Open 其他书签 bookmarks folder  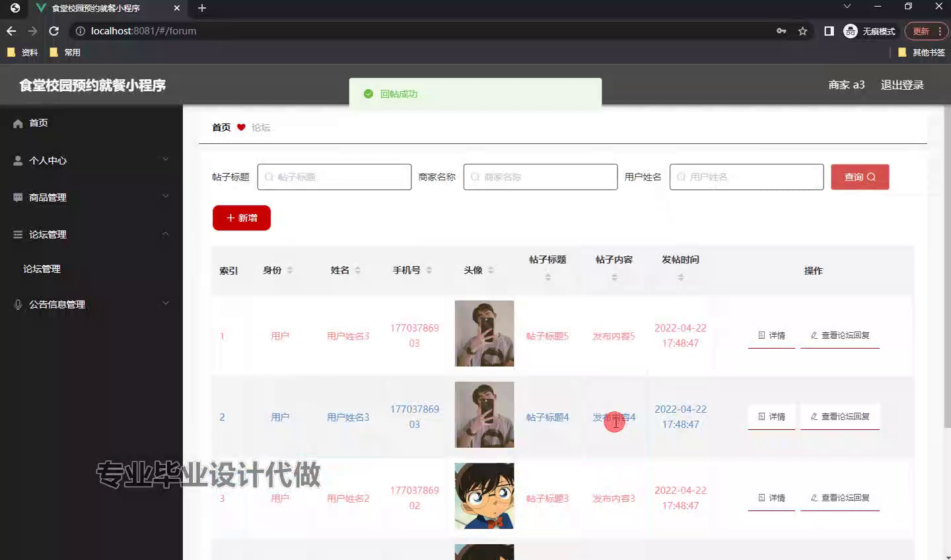(x=921, y=52)
